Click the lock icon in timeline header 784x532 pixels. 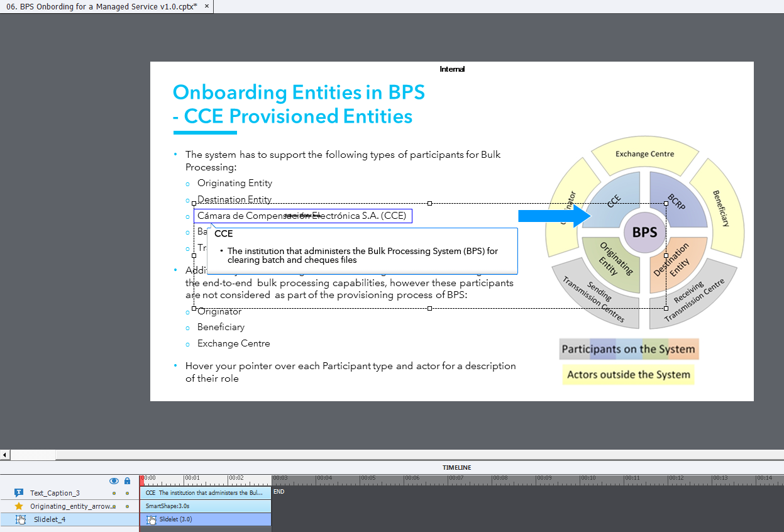pos(127,481)
